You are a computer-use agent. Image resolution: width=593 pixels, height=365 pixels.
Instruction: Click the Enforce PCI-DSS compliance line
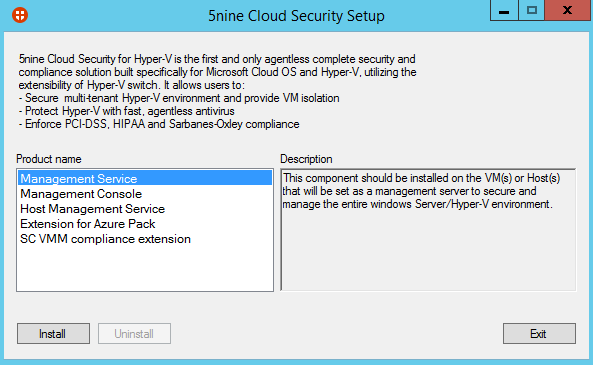point(159,124)
